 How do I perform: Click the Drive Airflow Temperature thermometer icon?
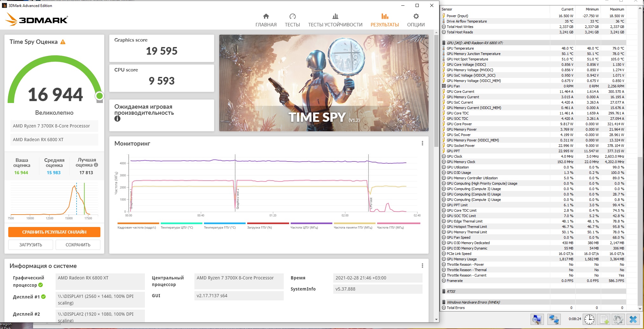click(444, 21)
